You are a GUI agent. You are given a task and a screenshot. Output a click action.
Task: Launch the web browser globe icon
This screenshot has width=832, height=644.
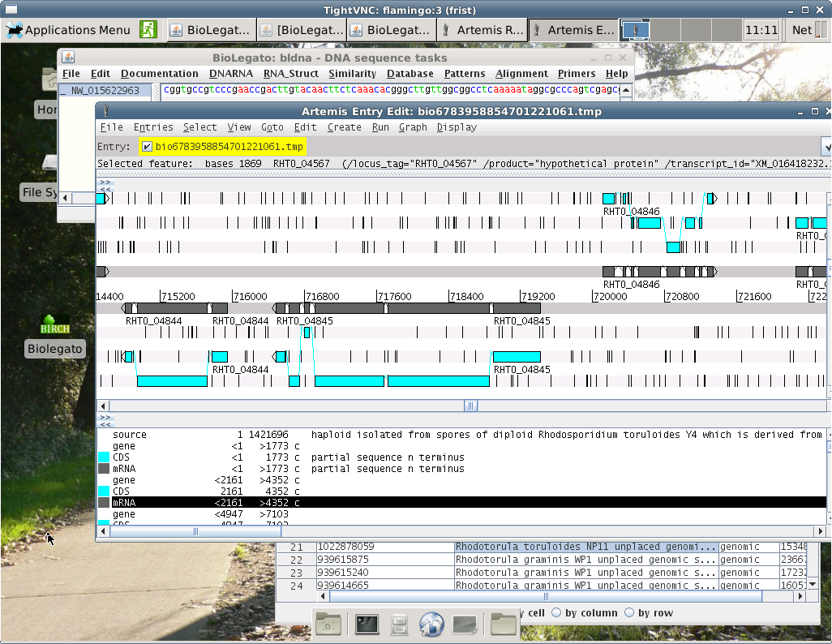click(x=431, y=624)
